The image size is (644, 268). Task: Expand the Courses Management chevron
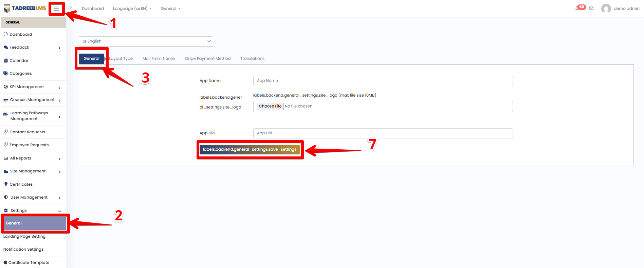click(x=59, y=101)
